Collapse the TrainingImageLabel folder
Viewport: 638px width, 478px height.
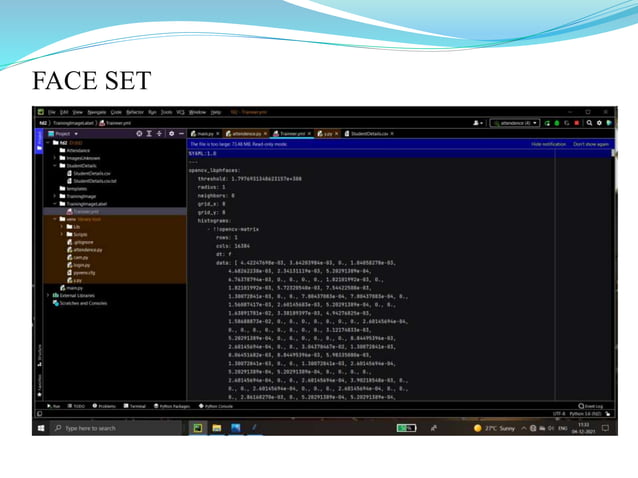click(x=55, y=204)
